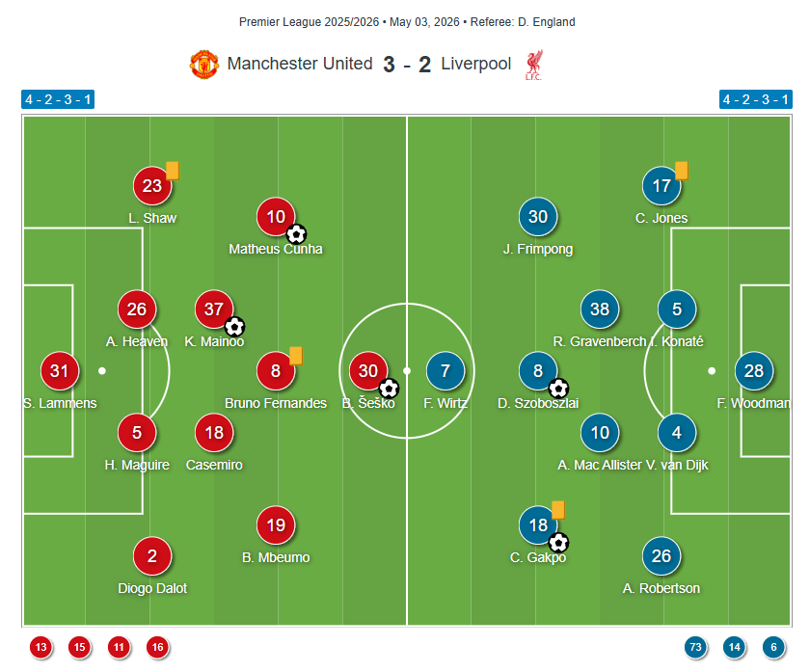The height and width of the screenshot is (672, 810).
Task: Select Manchester United substitute number 13
Action: (x=40, y=647)
